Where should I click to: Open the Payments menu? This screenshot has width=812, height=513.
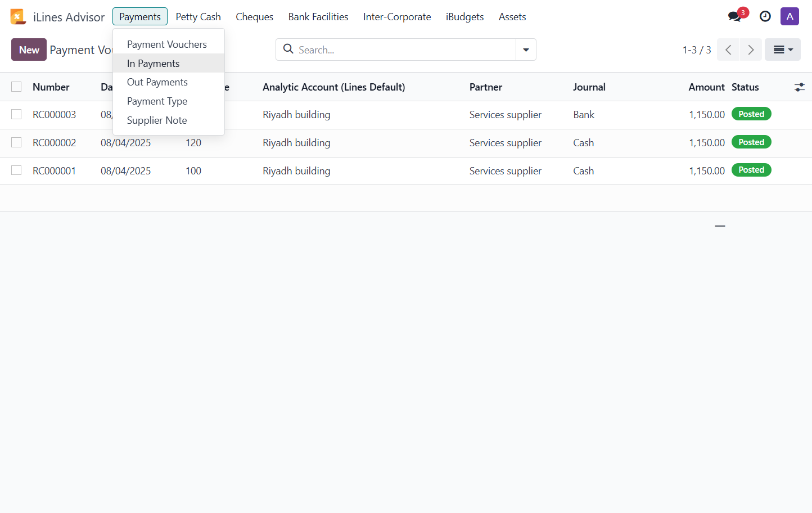[140, 16]
